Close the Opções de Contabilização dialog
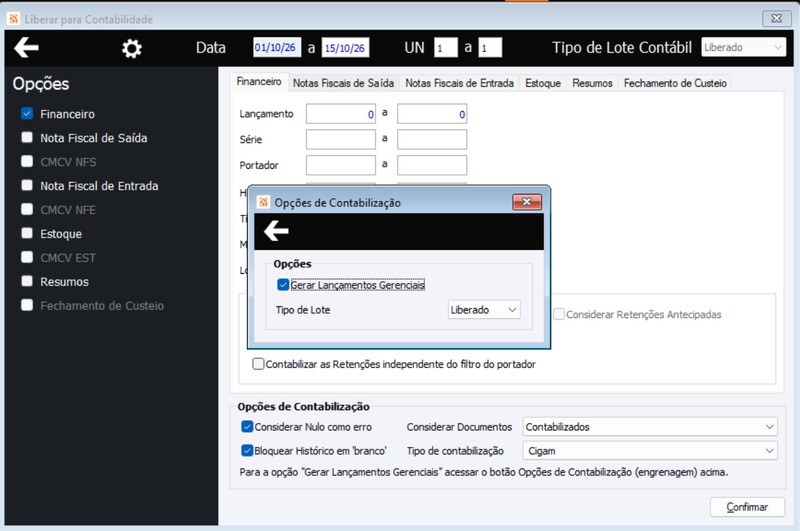Image resolution: width=800 pixels, height=531 pixels. 527,202
